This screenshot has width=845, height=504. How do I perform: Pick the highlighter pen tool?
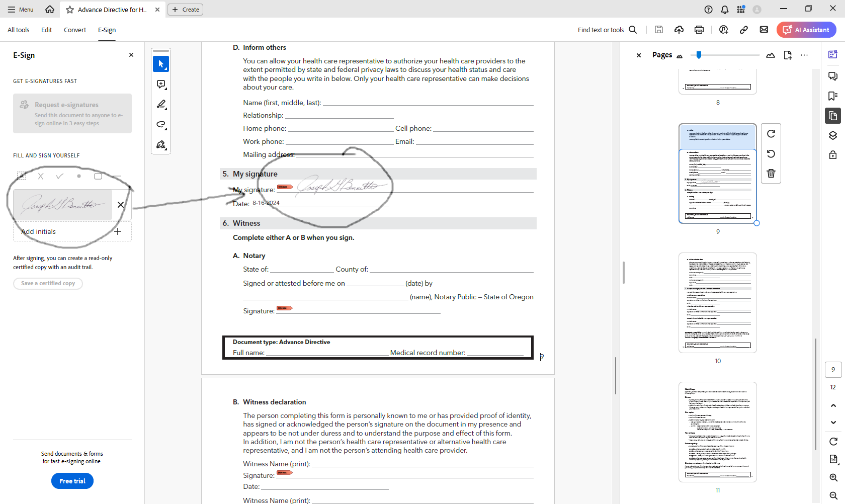point(161,105)
